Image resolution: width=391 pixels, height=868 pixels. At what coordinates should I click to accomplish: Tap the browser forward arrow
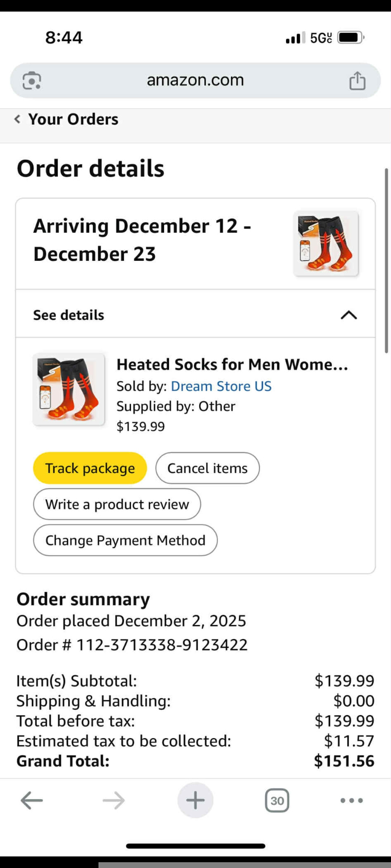coord(114,800)
